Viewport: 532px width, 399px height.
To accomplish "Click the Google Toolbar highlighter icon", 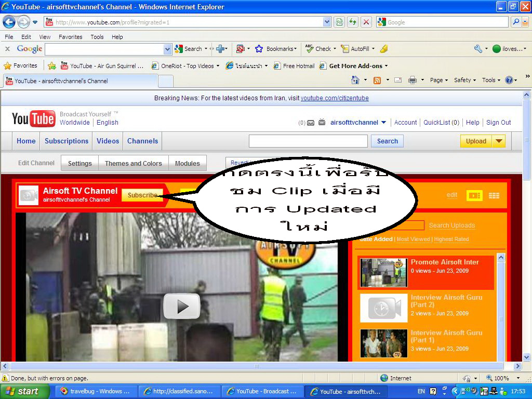I will coord(384,49).
